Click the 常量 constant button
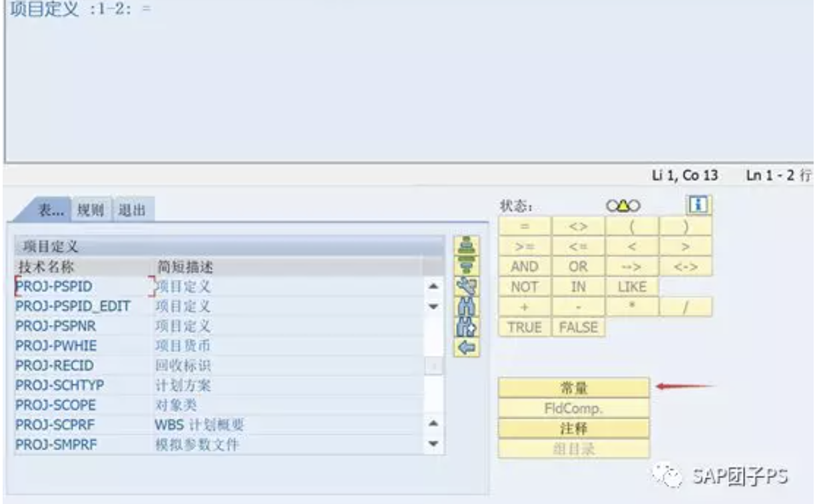Screen dimensions: 815x504 [x=573, y=387]
